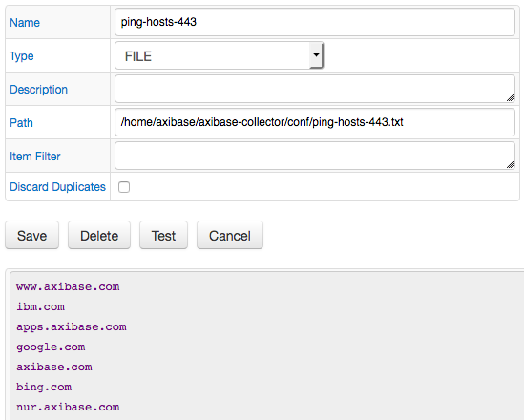Image resolution: width=524 pixels, height=420 pixels.
Task: Click the Type dropdown arrow
Action: point(316,55)
